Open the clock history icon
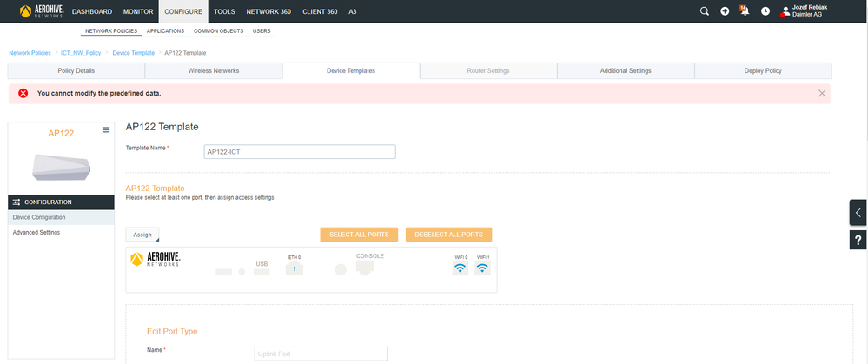Image resolution: width=868 pixels, height=364 pixels. (x=765, y=11)
